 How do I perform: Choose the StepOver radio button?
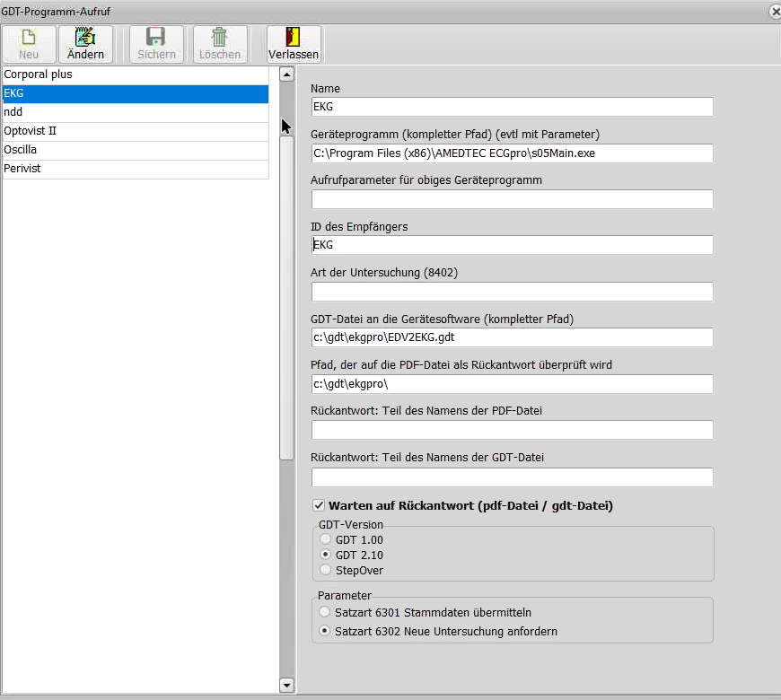tap(325, 570)
